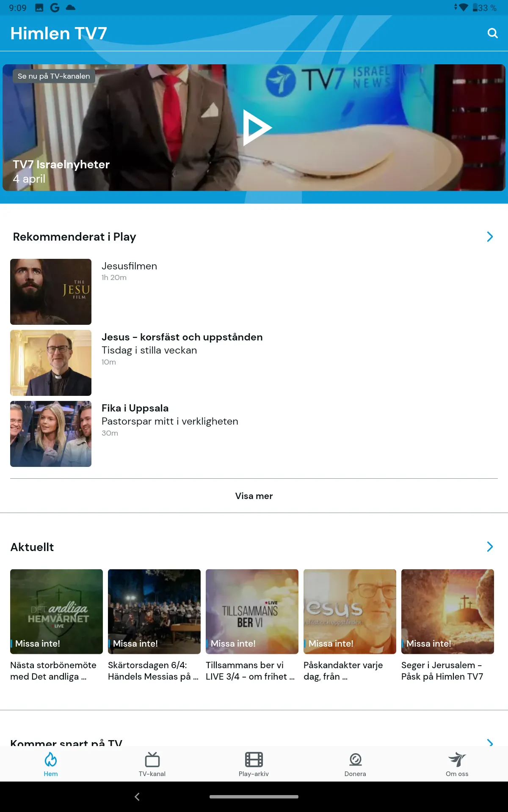Open Det andliga Hemvärnet card
Image resolution: width=508 pixels, height=812 pixels.
point(56,612)
